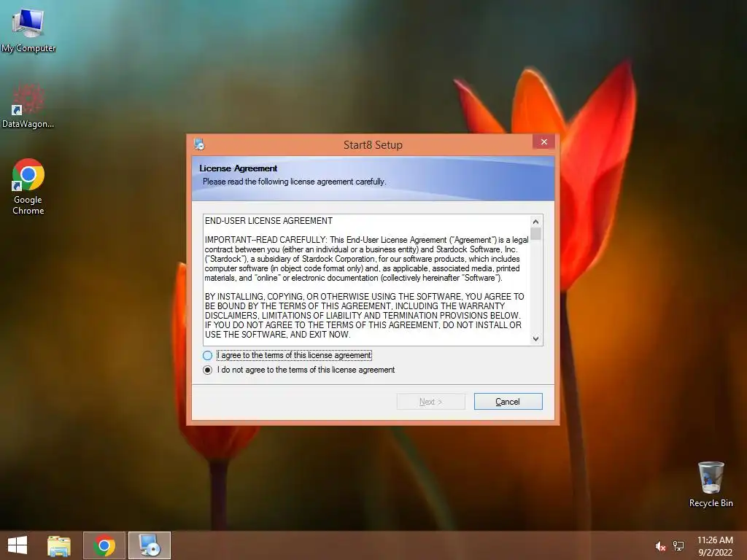This screenshot has width=747, height=560.
Task: Click the 'BY INSTALLING, COPYING' paragraph in the license
Action: pos(365,315)
